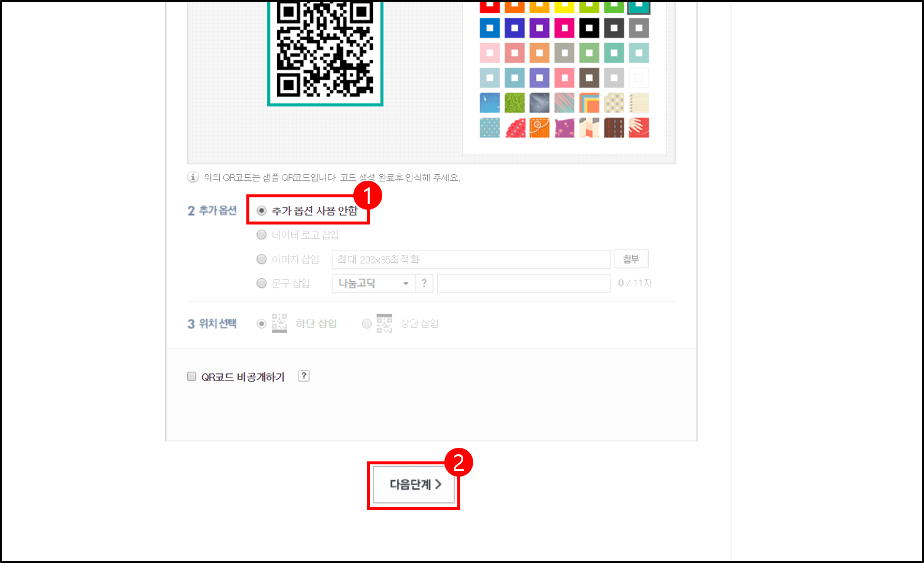Click the 상단 삽입 QR position preview icon

[385, 323]
